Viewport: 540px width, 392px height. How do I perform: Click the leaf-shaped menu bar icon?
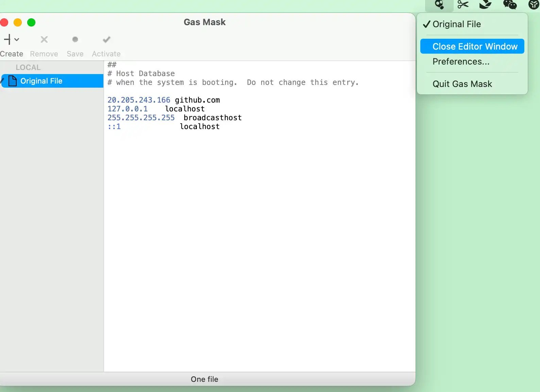click(485, 5)
